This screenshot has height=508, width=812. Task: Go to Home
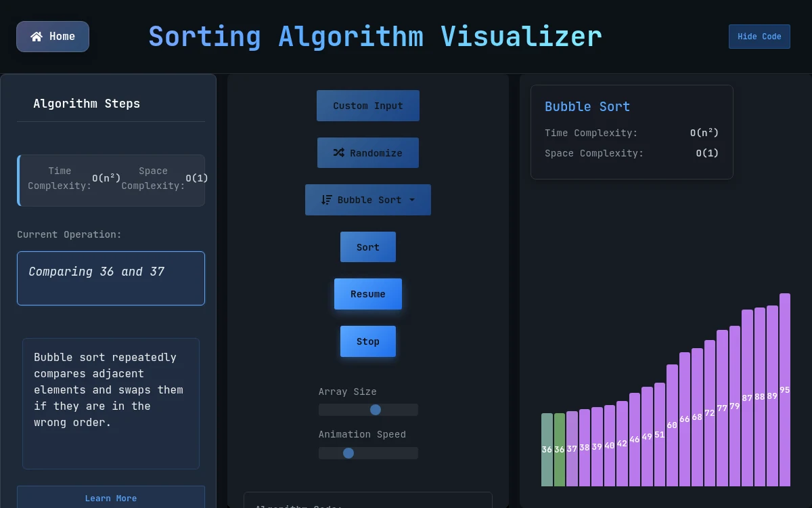click(53, 37)
